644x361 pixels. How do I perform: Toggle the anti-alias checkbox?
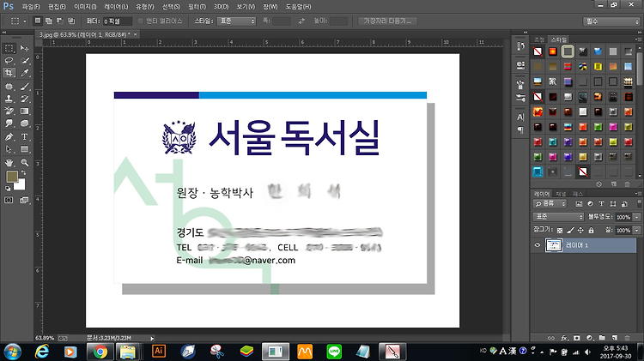[141, 21]
